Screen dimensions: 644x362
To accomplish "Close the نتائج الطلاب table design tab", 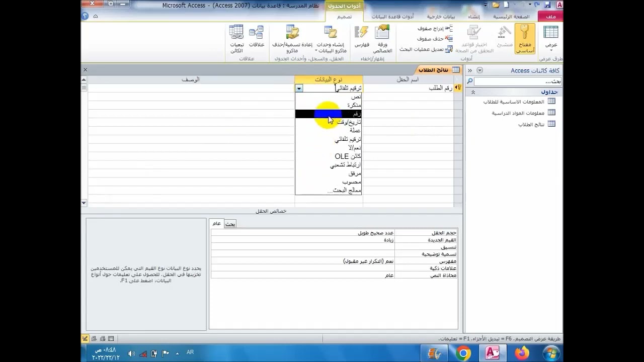I will tap(85, 70).
